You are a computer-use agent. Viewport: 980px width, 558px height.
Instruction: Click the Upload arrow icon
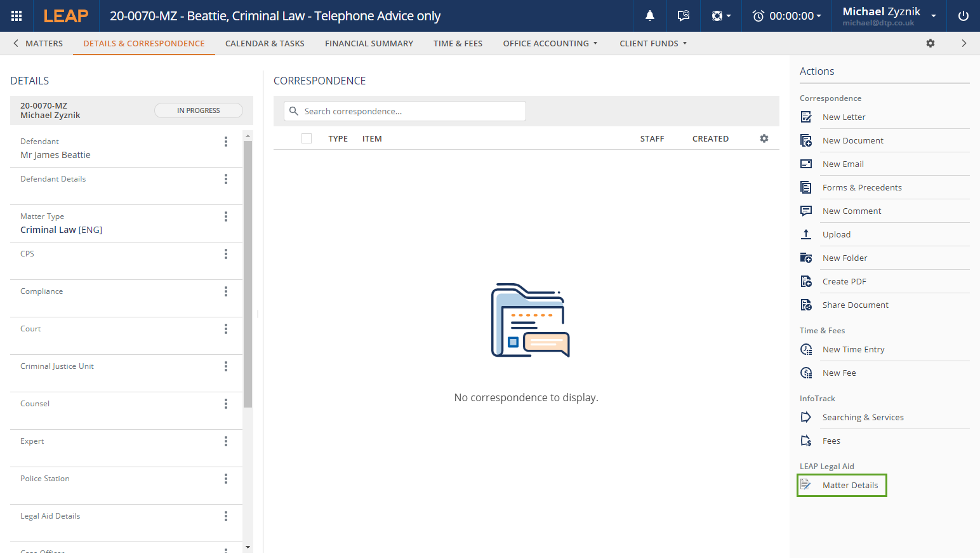point(806,234)
